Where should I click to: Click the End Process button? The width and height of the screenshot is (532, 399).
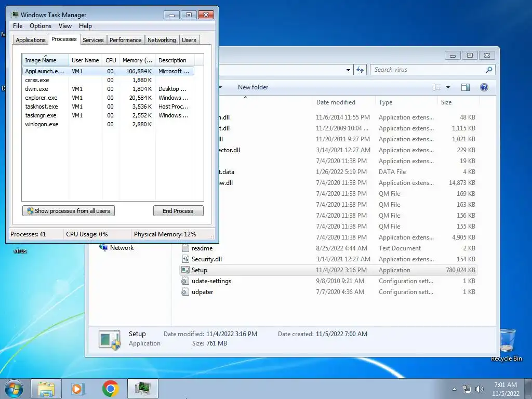tap(178, 211)
